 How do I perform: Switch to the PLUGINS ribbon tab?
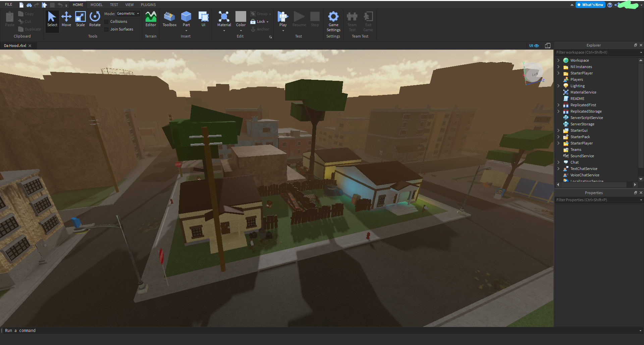coord(148,5)
